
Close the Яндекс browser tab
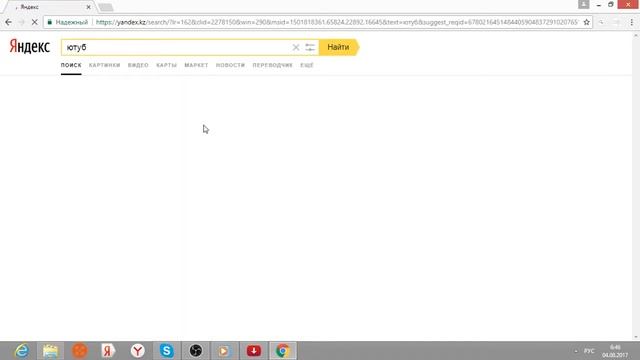coord(89,7)
